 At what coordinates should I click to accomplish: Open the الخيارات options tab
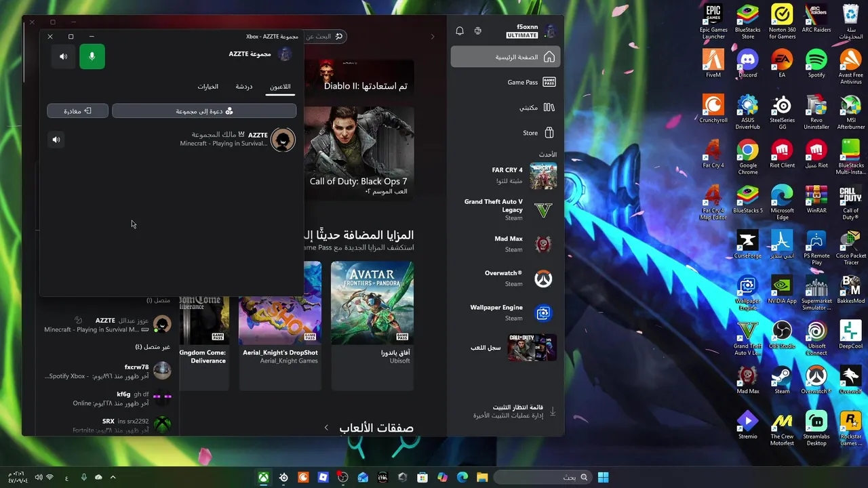coord(208,87)
